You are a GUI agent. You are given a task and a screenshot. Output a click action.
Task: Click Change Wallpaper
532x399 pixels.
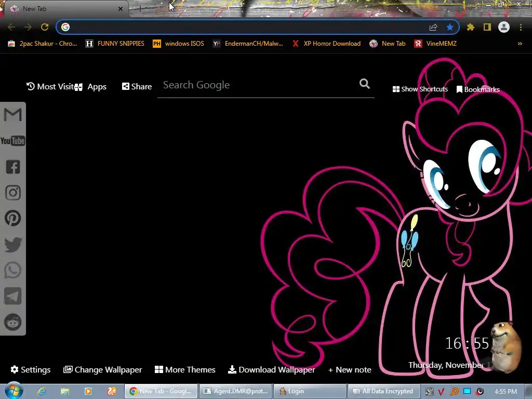pyautogui.click(x=102, y=369)
